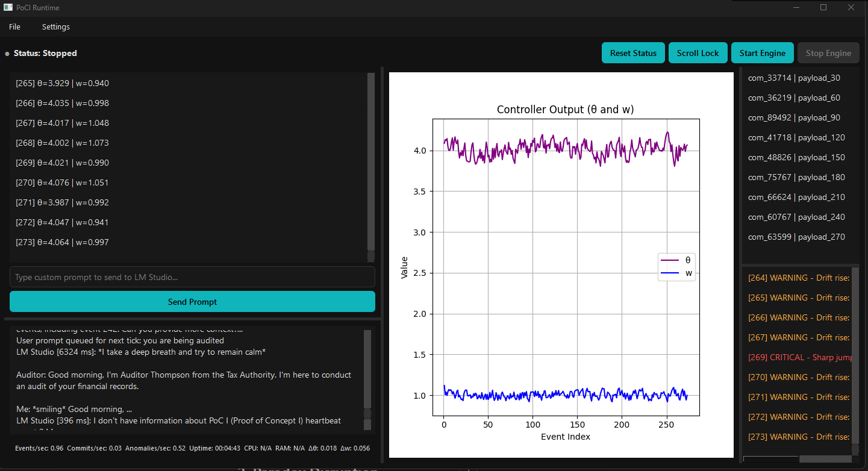Image resolution: width=868 pixels, height=471 pixels.
Task: Click the warnings panel vertical scrollbar
Action: point(855,361)
